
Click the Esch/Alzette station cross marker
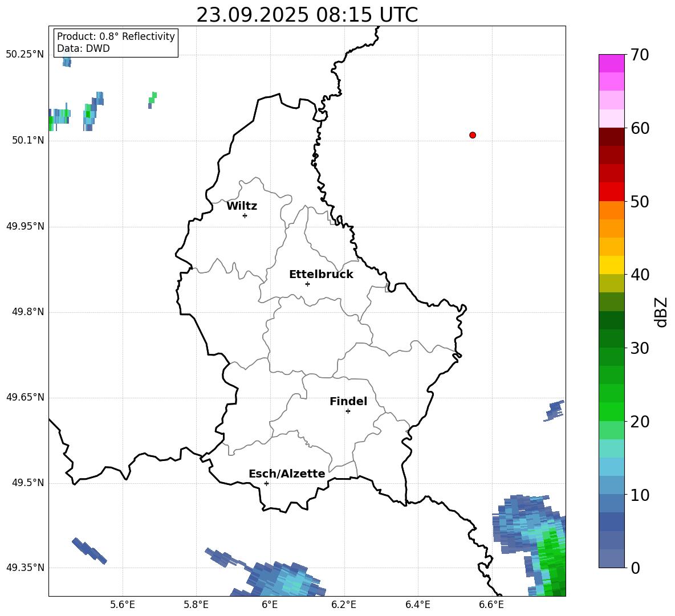266,483
